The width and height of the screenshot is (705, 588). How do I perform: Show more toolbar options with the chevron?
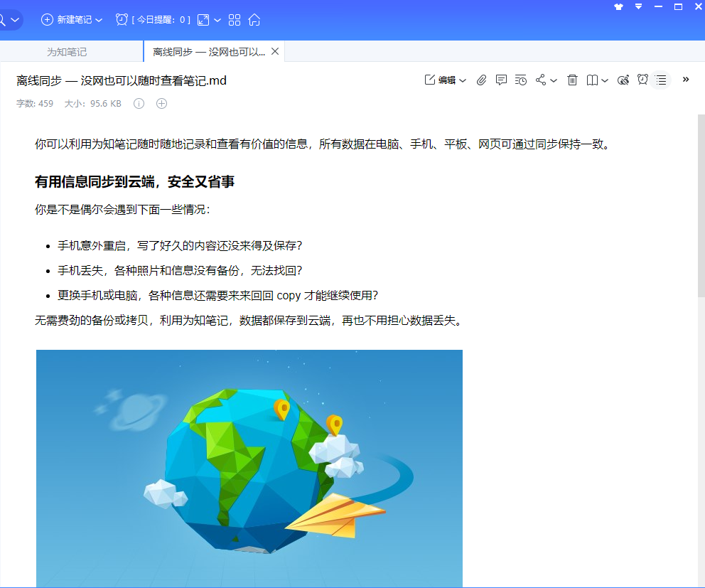(684, 80)
